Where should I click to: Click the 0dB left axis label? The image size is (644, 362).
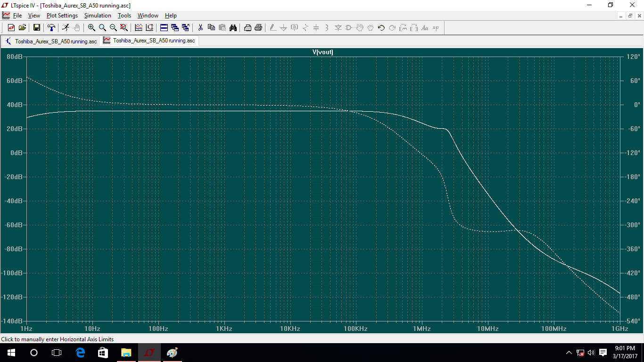(x=16, y=153)
